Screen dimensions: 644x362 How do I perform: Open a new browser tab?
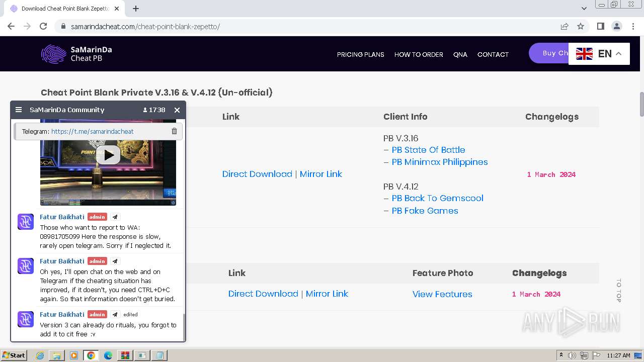pos(136,9)
